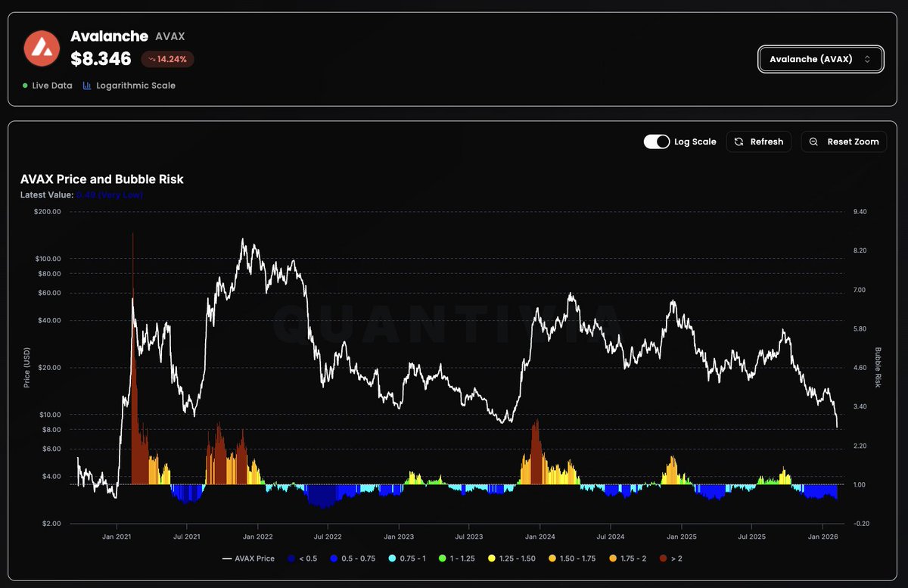The height and width of the screenshot is (588, 908).
Task: Toggle the '< 0.5' legend series
Action: pos(303,558)
